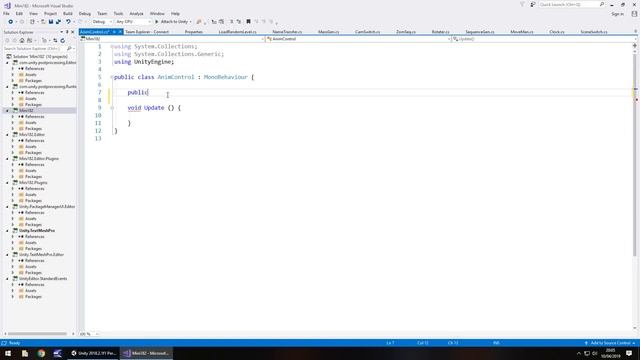The height and width of the screenshot is (360, 640).
Task: Click the Search Solution Explorer input field
Action: click(x=34, y=49)
